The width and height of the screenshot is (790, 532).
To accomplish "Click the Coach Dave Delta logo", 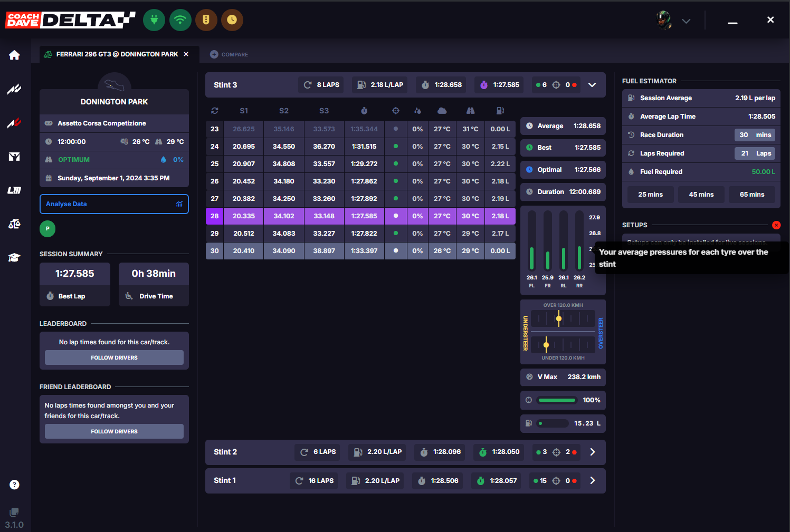I will click(70, 20).
